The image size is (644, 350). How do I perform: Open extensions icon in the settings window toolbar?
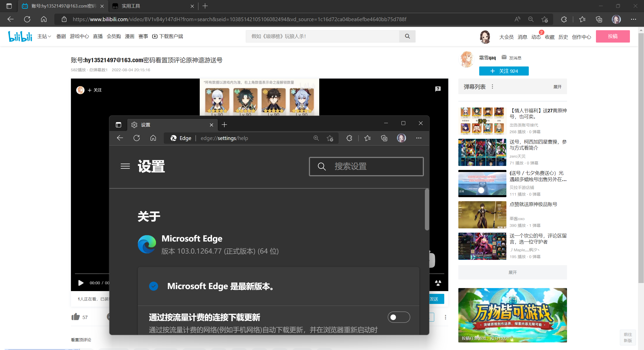tap(349, 138)
